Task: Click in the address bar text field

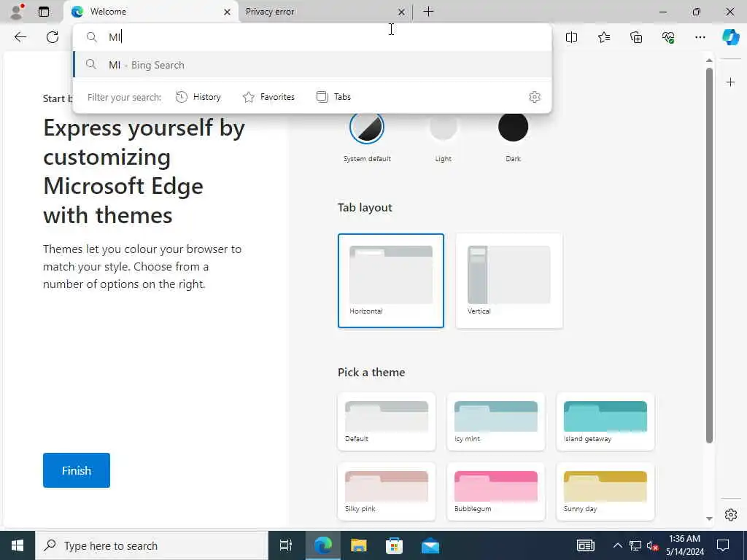Action: (x=312, y=37)
